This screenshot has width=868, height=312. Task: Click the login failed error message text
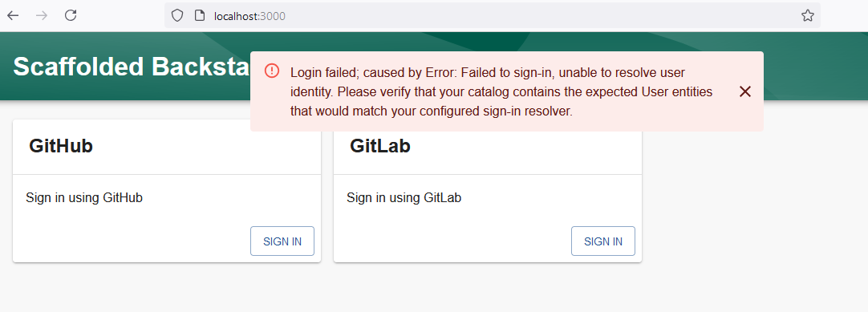coord(502,91)
